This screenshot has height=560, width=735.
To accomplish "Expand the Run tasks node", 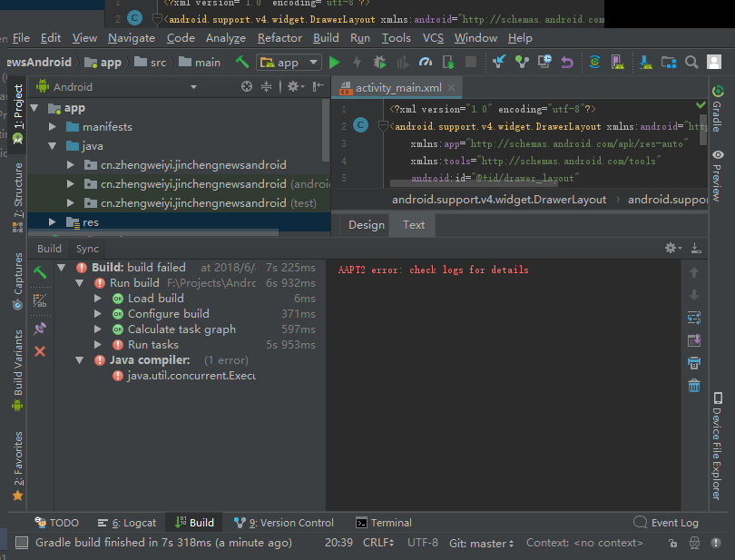I will 97,345.
